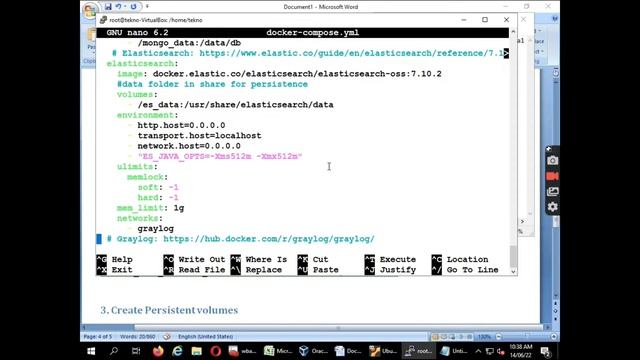Open the Customize Quick Access Toolbar dropdown

(x=147, y=7)
